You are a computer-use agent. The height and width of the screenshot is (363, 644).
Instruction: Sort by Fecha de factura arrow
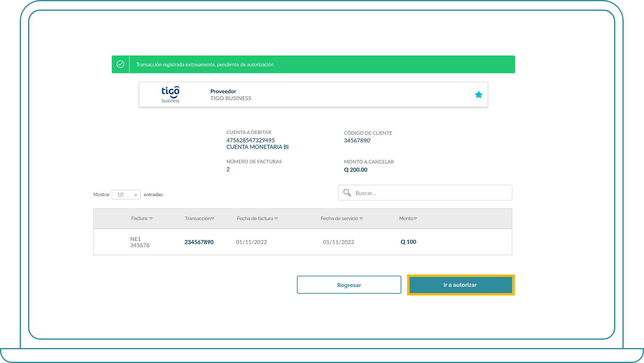pos(276,219)
